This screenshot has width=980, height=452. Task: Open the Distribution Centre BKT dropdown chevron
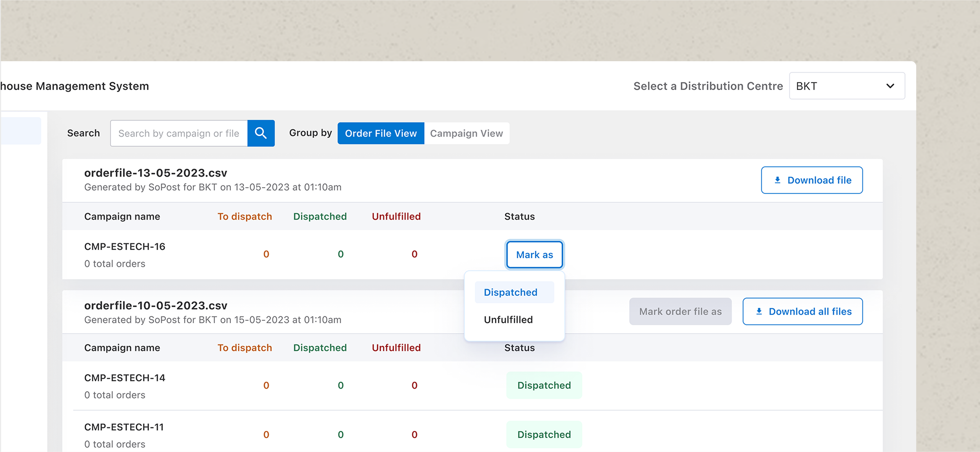click(890, 86)
